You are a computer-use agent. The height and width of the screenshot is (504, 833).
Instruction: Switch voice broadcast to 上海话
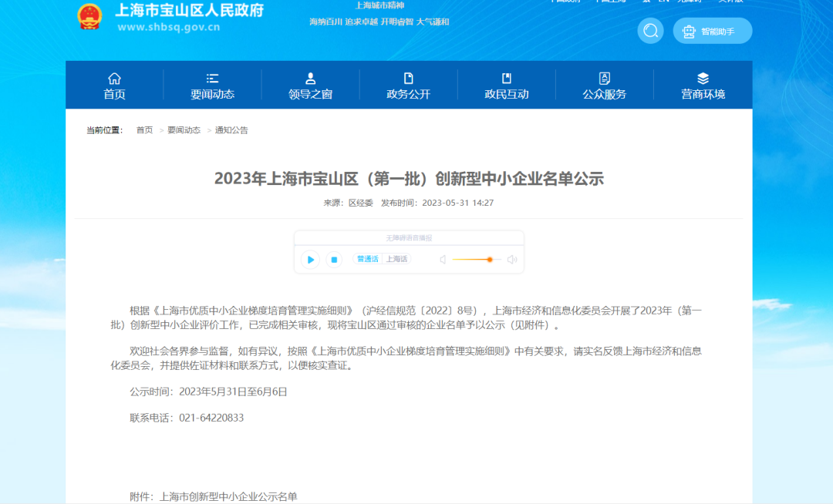(396, 259)
